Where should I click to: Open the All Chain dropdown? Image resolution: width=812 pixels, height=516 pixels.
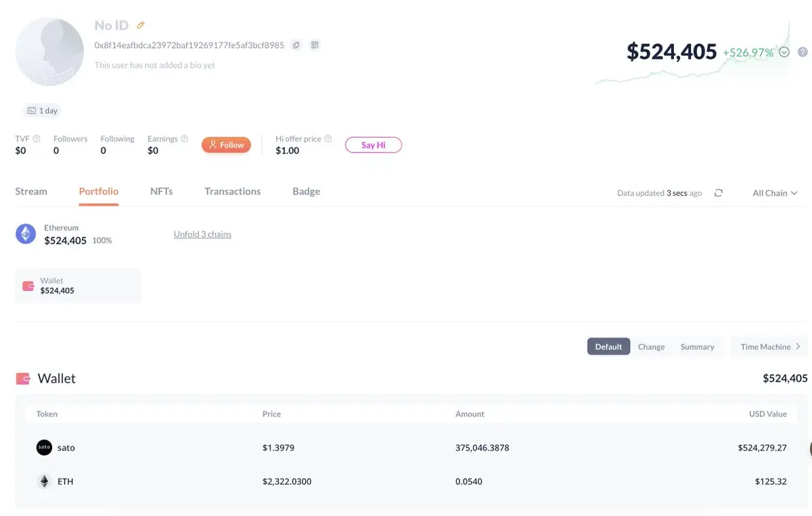[775, 193]
